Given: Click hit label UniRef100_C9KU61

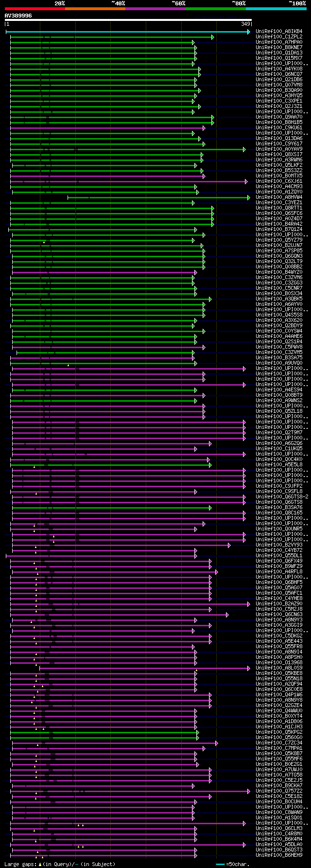Looking at the screenshot, I should click(x=279, y=128).
